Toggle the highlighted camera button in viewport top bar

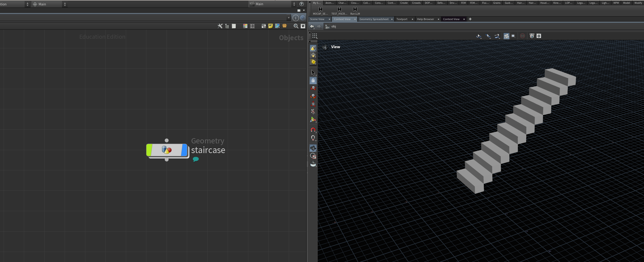[x=506, y=36]
